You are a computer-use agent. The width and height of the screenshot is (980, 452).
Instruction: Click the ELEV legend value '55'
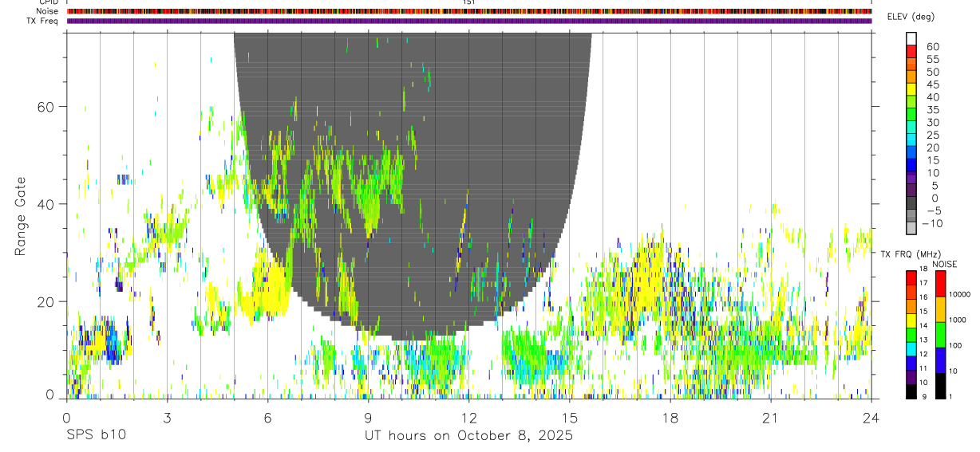932,59
